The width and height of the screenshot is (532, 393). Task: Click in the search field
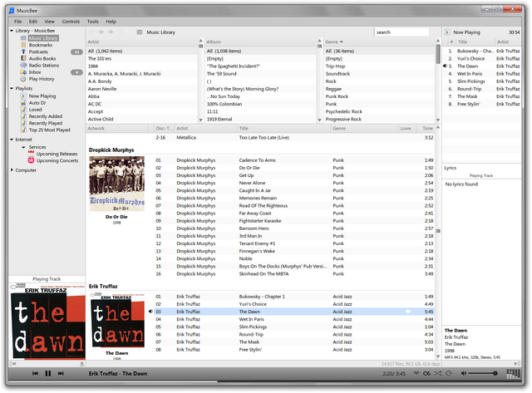[401, 32]
